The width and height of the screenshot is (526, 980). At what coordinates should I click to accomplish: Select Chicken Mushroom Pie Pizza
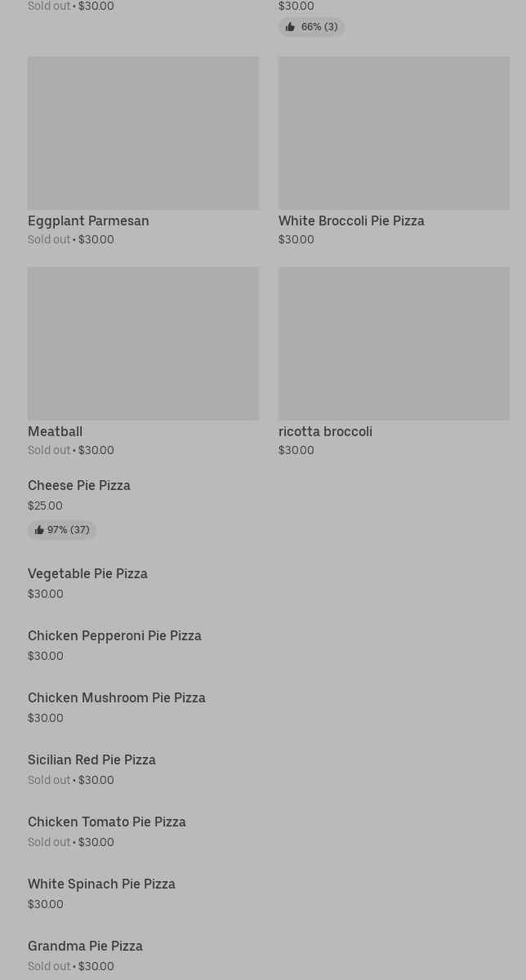[116, 697]
